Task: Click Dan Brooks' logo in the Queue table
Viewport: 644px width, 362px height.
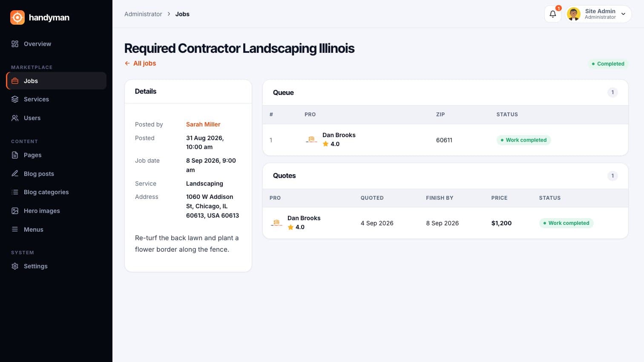Action: pyautogui.click(x=311, y=140)
